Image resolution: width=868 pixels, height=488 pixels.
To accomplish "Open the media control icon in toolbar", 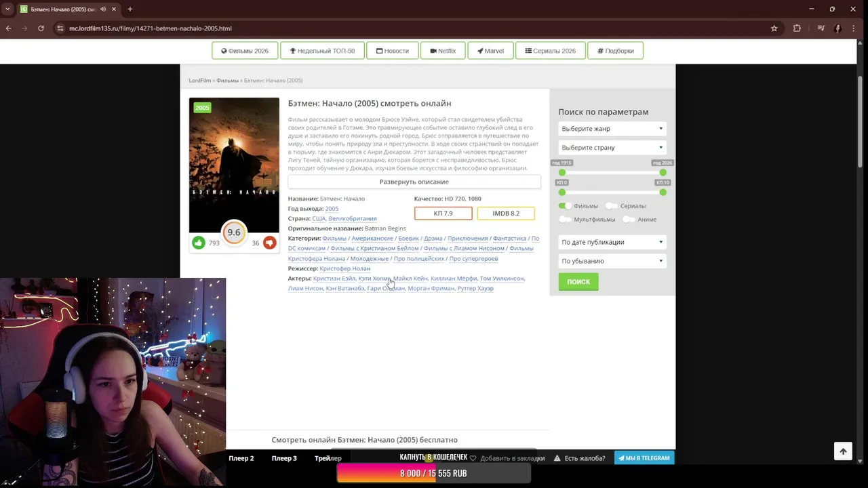I will pyautogui.click(x=821, y=28).
